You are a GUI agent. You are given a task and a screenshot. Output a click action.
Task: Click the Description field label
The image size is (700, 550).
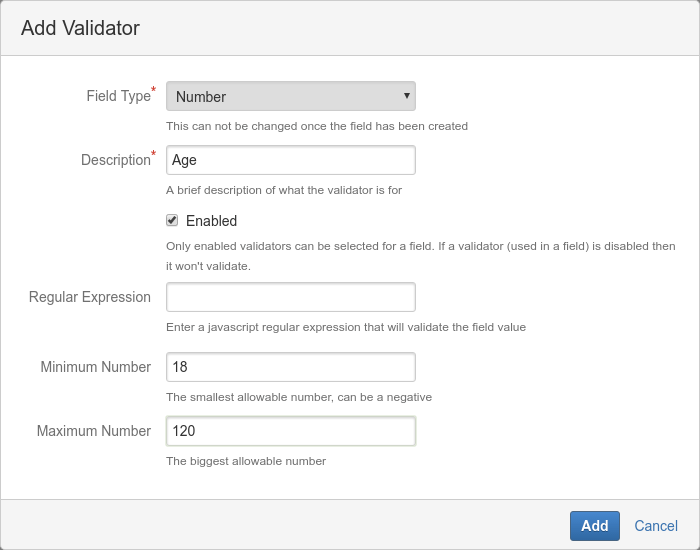(x=115, y=160)
